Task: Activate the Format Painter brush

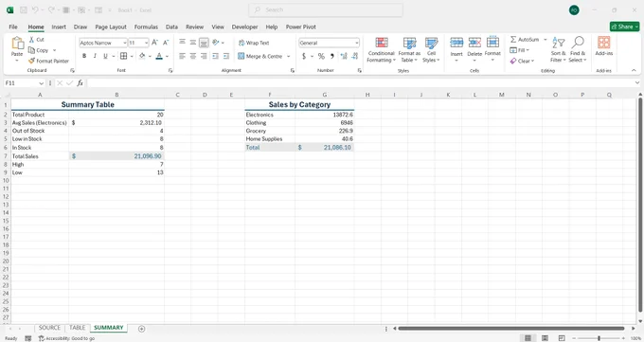Action: (x=31, y=61)
